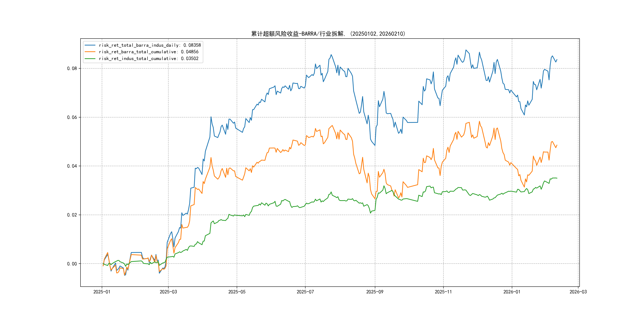Click the 0.06 y-axis tick label
Screen dimensions: 644x322
pos(72,117)
